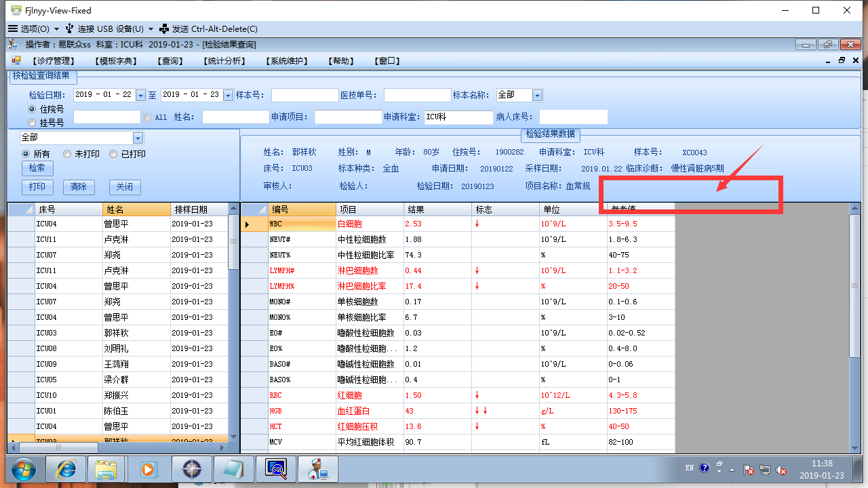
Task: Click the results table vertical scrollbar
Action: (854, 327)
